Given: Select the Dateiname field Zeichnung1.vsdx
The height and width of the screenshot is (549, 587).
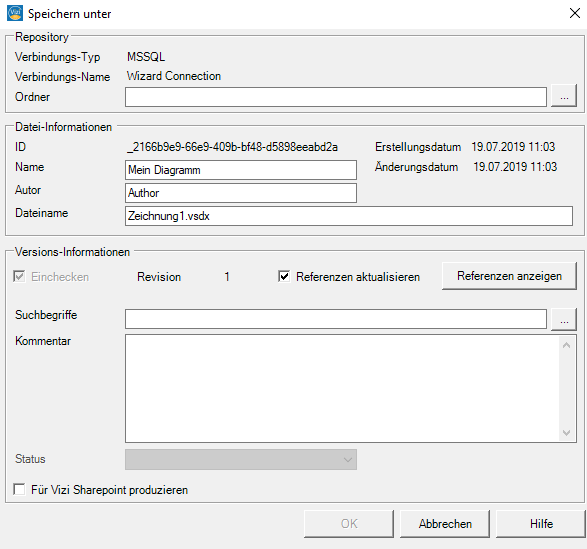Looking at the screenshot, I should [x=349, y=216].
